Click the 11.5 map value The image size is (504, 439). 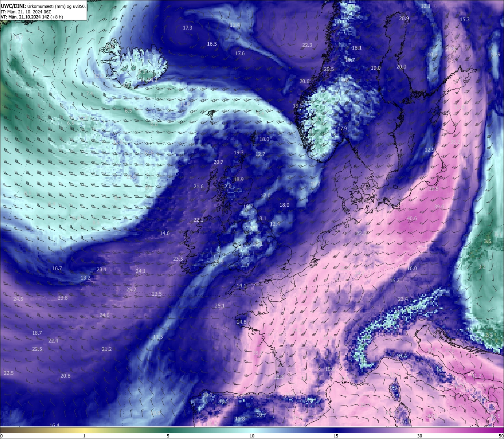(158, 337)
